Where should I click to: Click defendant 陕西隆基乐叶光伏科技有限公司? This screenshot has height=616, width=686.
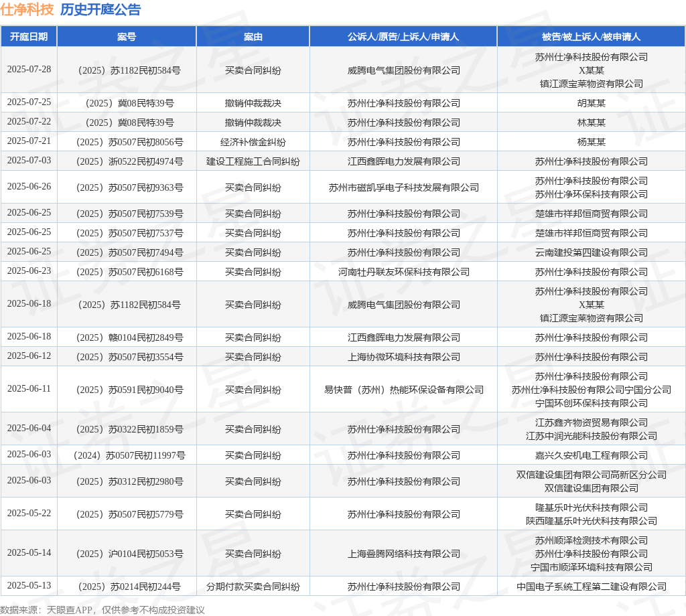coord(591,521)
